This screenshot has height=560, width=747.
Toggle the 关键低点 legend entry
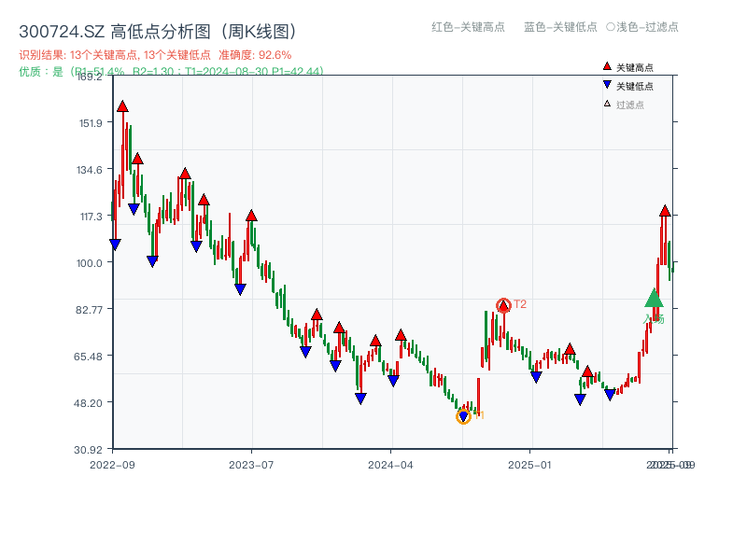(x=627, y=86)
